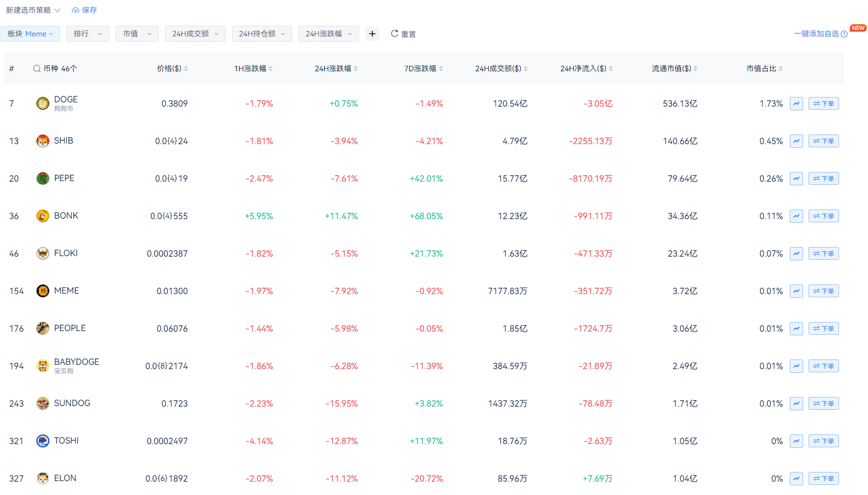
Task: Sort by 1H涨跌幅 column header
Action: [x=253, y=69]
